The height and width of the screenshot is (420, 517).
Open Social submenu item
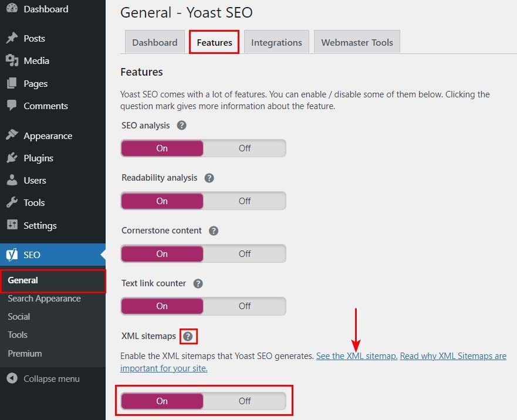(19, 317)
